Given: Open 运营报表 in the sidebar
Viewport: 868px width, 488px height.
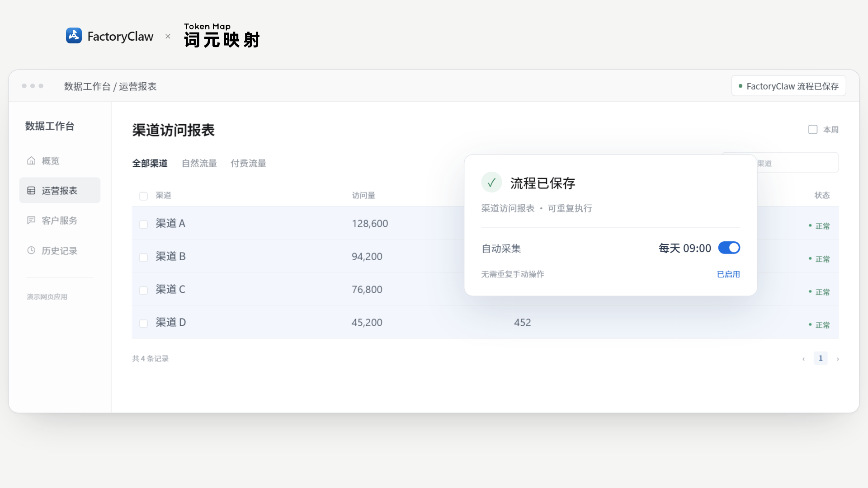Looking at the screenshot, I should (60, 190).
